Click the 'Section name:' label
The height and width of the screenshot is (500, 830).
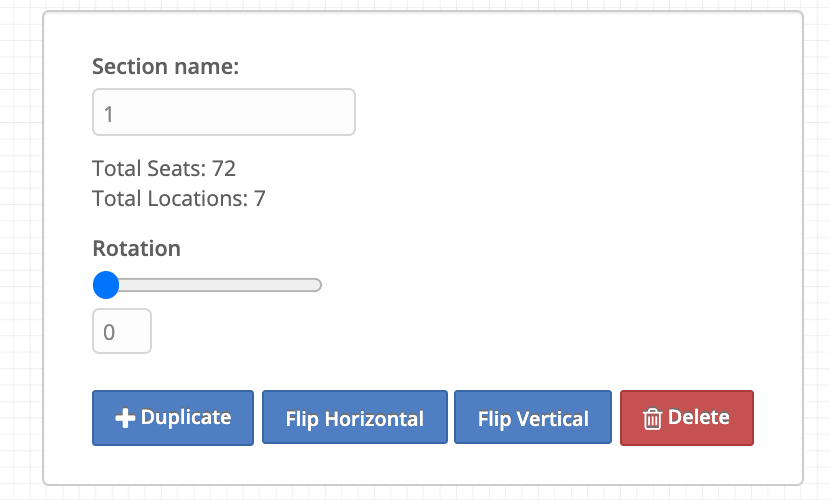point(166,67)
